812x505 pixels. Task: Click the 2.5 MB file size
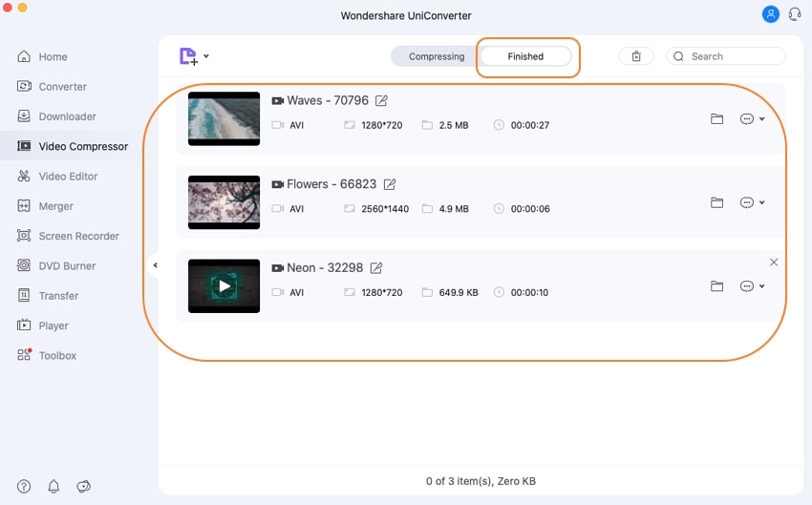(454, 125)
